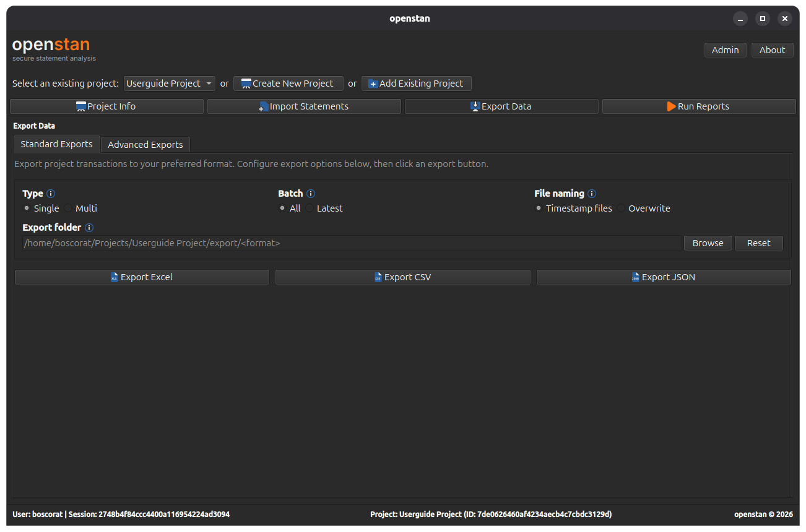Viewport: 806px width, 532px height.
Task: Click the openstan logo
Action: pos(54,49)
